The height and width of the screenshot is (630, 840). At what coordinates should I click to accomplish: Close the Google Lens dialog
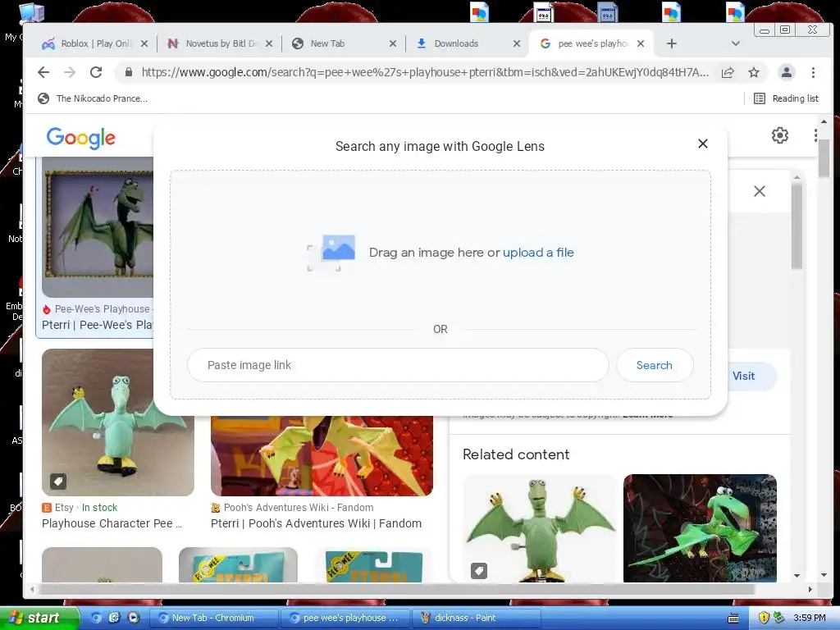[703, 144]
